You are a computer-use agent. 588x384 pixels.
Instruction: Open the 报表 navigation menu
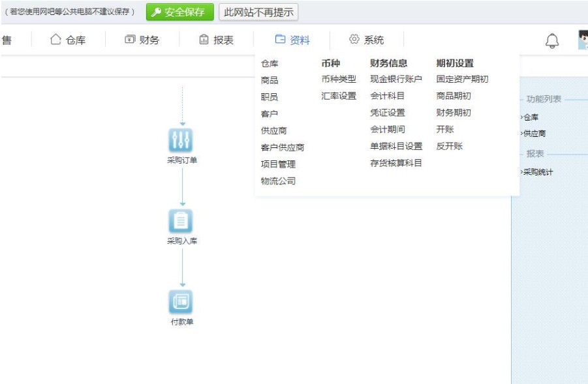click(216, 40)
